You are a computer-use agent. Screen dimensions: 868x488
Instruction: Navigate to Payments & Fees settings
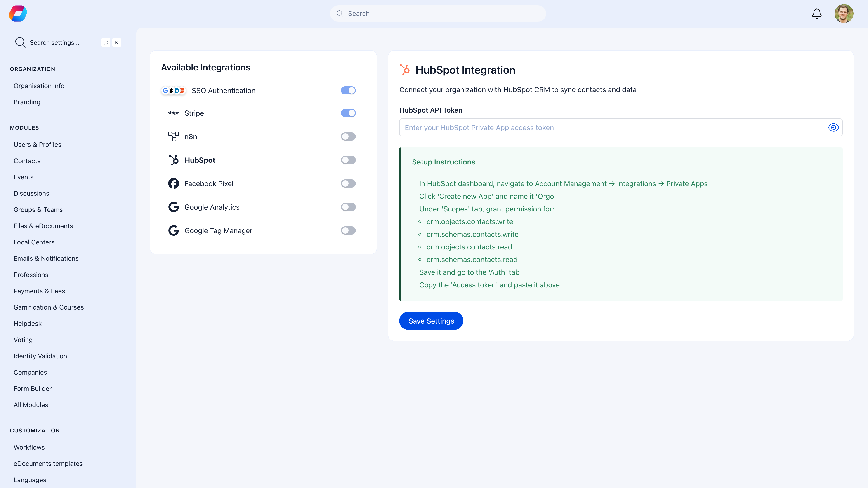(39, 291)
